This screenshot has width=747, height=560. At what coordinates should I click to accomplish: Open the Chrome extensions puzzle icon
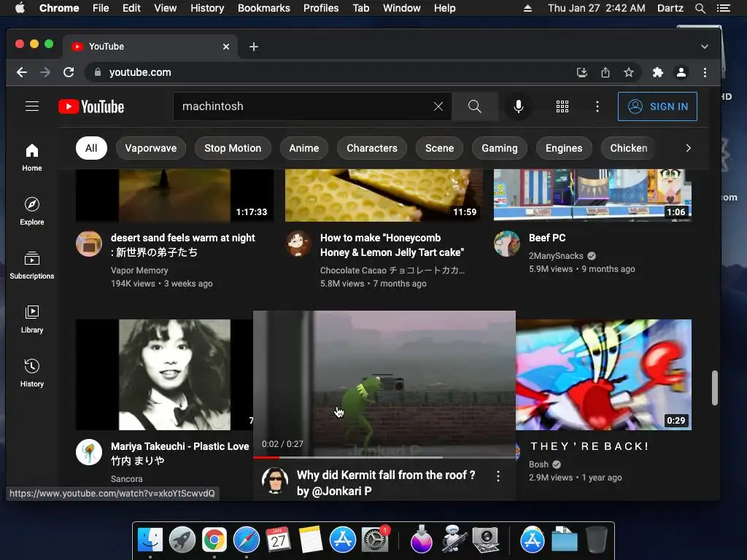[658, 72]
